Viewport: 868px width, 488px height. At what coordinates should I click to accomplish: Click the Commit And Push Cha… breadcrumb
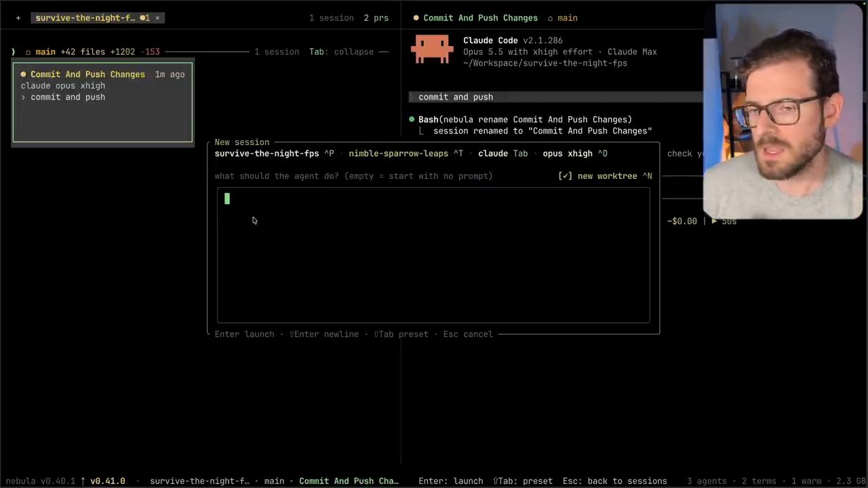pos(349,481)
